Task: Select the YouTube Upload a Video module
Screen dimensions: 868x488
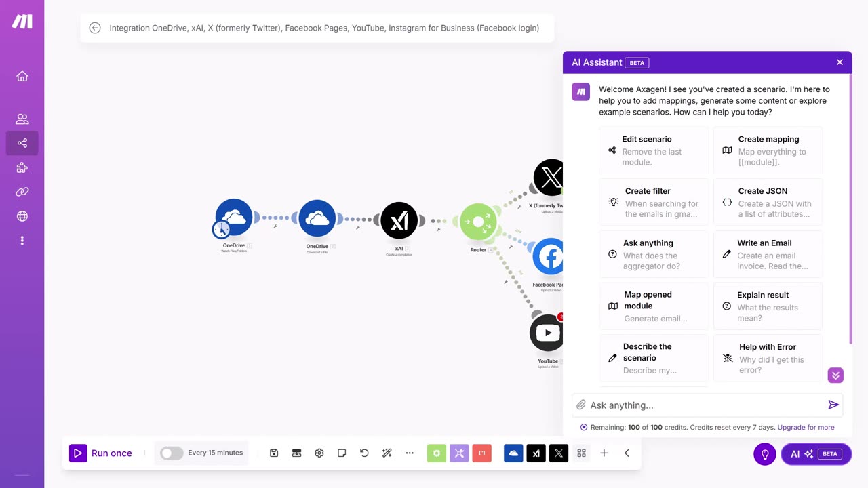Action: pos(547,332)
